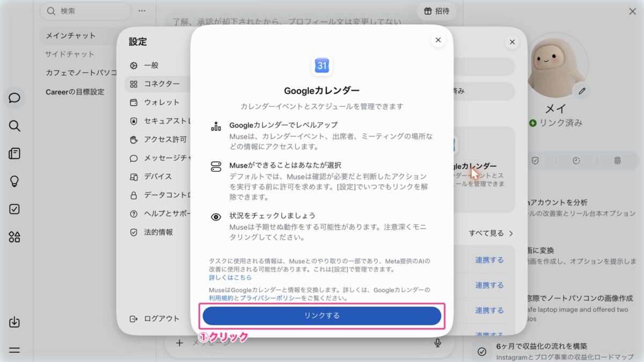
Task: Open アクセス許可 settings section
Action: click(165, 139)
